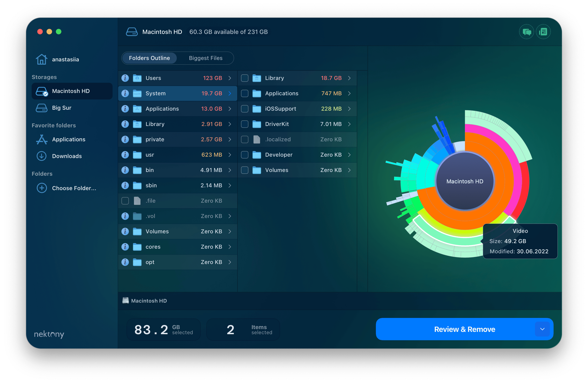Open Downloads favorite folder
Screen dimensions: 588x383
67,156
